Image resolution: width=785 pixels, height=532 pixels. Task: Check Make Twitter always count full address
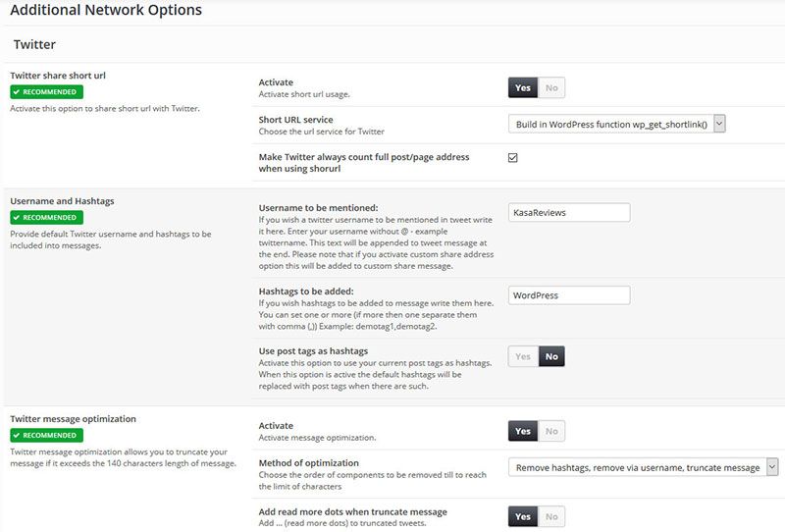click(x=513, y=157)
